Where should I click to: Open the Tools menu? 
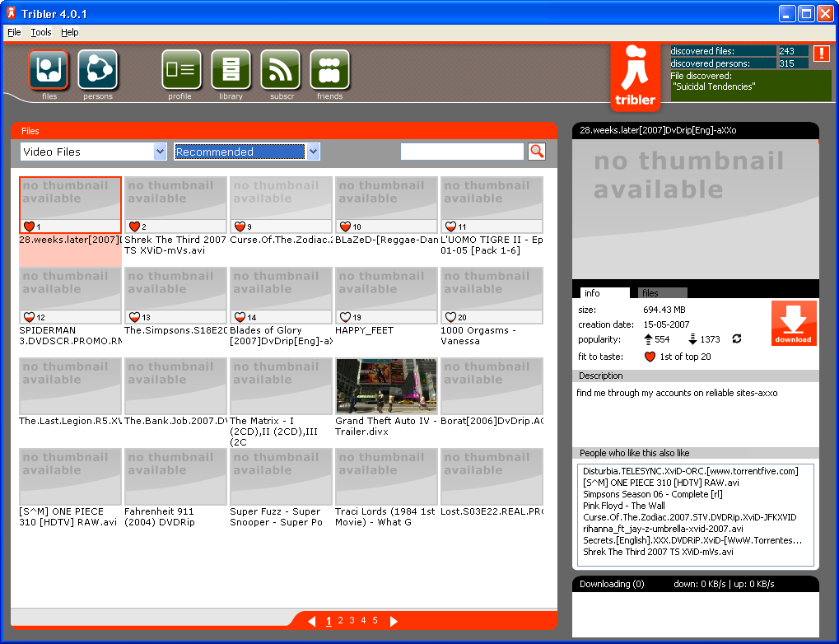[x=40, y=32]
